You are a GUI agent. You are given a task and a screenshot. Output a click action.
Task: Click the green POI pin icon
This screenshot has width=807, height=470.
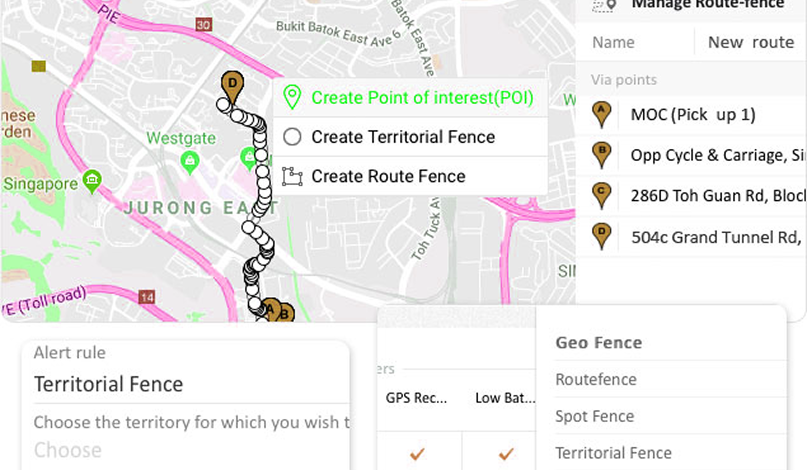pyautogui.click(x=292, y=97)
